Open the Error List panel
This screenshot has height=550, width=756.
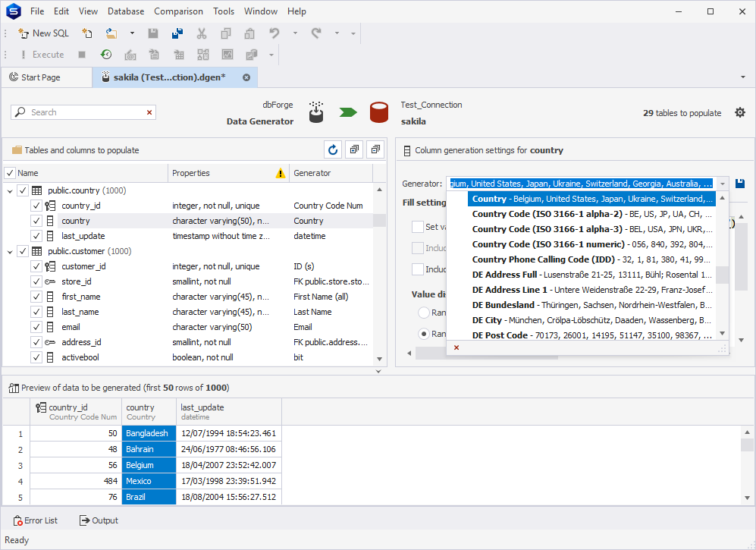(x=35, y=520)
